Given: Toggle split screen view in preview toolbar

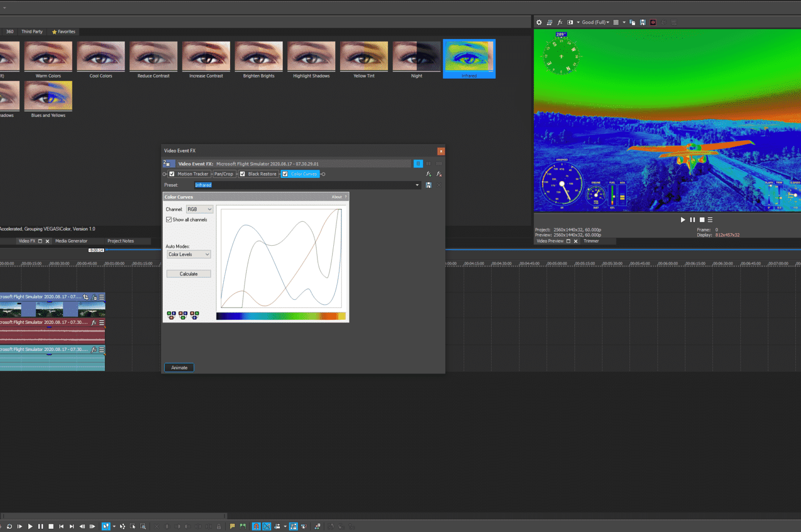Looking at the screenshot, I should (x=570, y=22).
